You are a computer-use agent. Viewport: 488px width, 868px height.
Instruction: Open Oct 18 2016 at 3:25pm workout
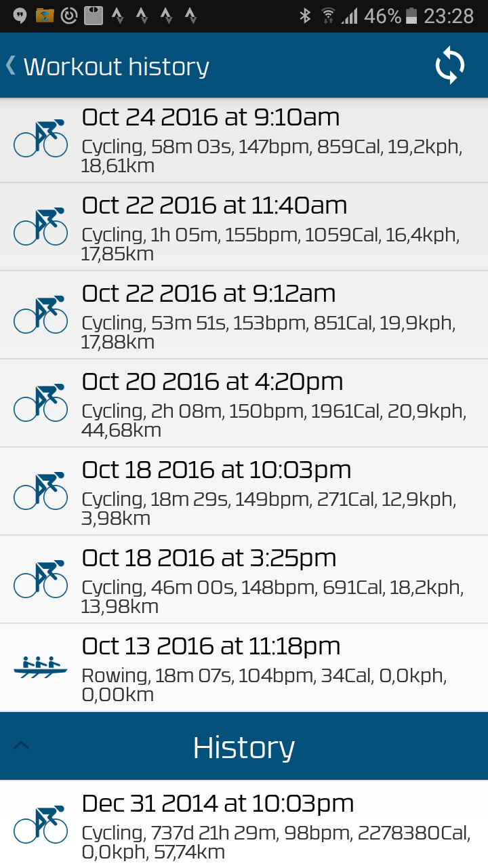[x=244, y=580]
